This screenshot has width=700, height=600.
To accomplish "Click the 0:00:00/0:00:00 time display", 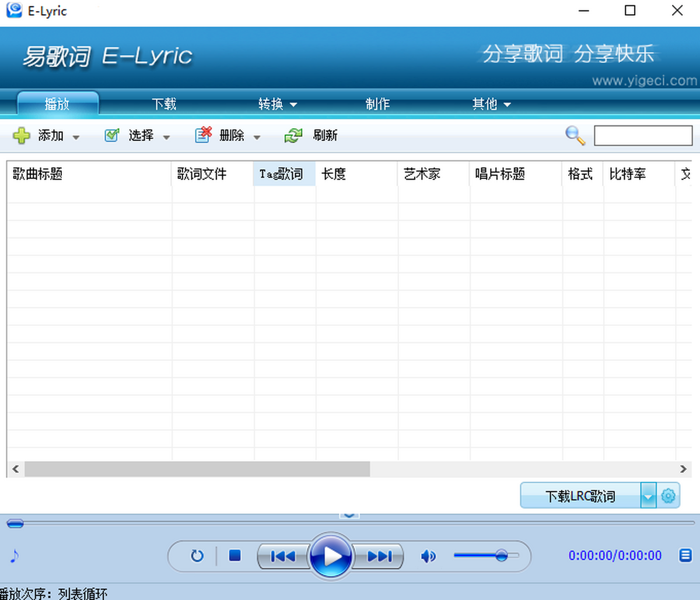I will (x=615, y=556).
